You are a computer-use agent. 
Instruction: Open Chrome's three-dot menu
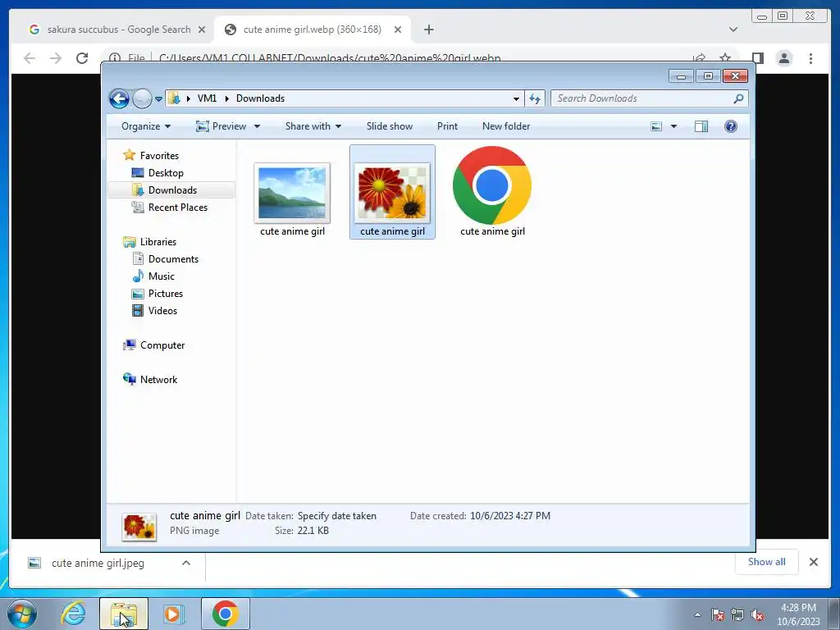click(x=811, y=58)
